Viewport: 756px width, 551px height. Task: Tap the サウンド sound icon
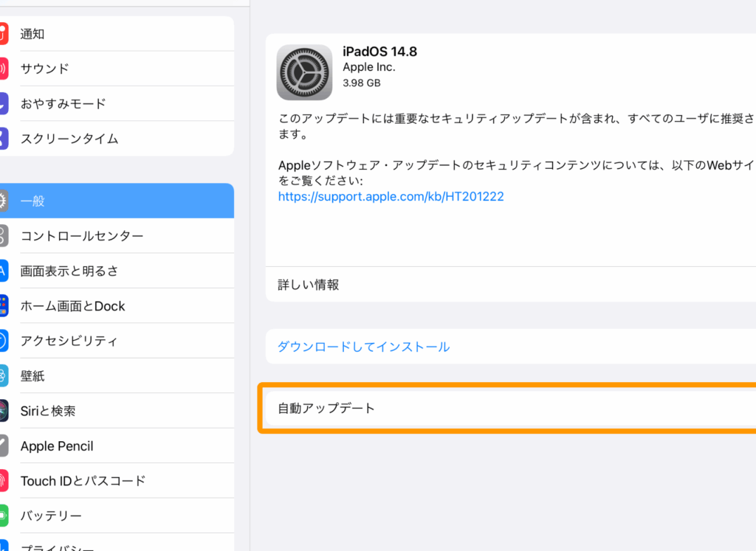pos(4,69)
